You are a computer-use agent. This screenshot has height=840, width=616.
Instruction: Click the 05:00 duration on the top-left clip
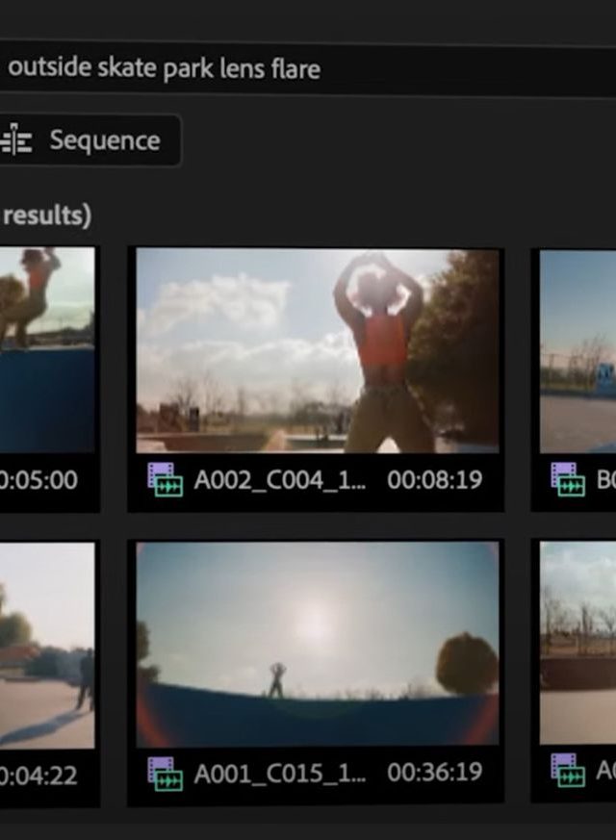point(39,479)
